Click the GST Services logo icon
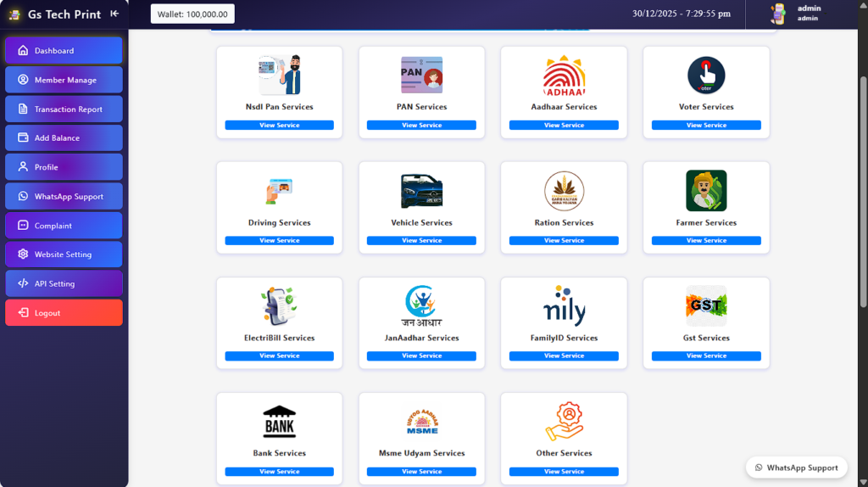The height and width of the screenshot is (487, 868). pos(706,306)
